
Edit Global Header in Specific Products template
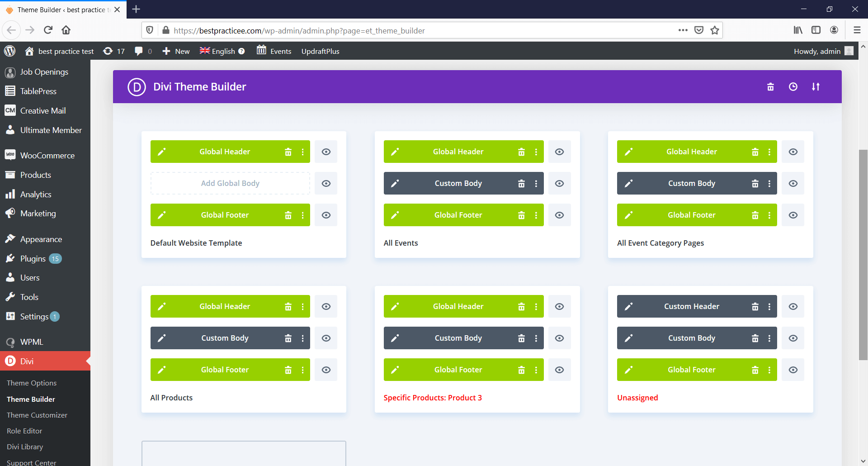395,307
